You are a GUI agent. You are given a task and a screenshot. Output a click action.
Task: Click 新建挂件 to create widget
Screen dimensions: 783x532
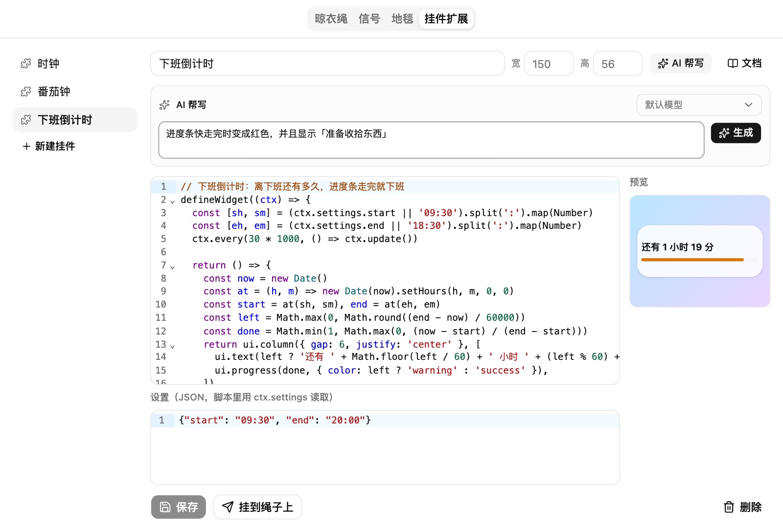pos(49,146)
